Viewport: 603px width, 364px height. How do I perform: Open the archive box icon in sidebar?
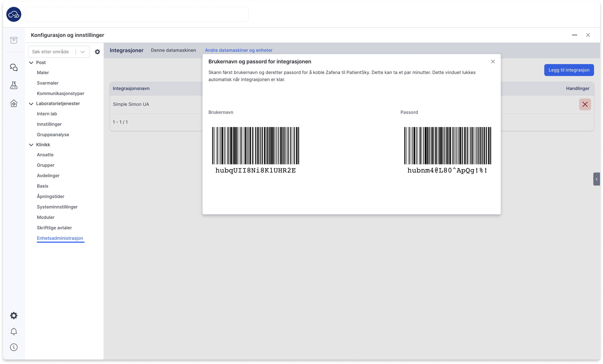pyautogui.click(x=14, y=40)
